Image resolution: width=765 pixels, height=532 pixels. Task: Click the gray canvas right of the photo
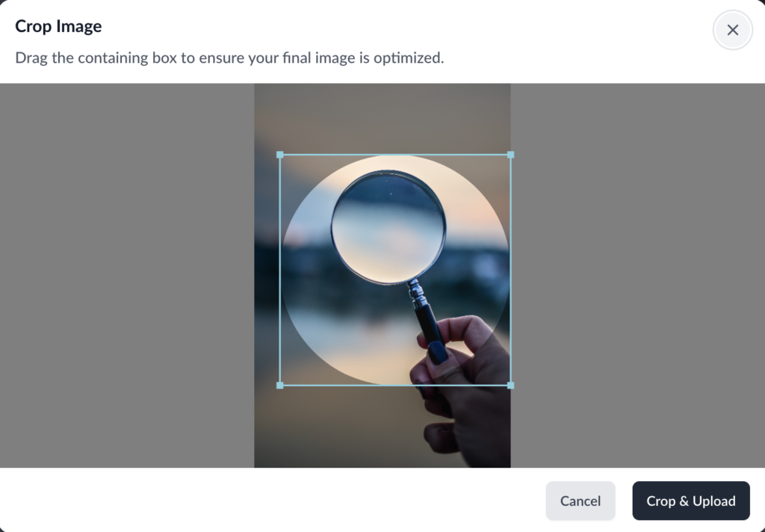tap(638, 275)
